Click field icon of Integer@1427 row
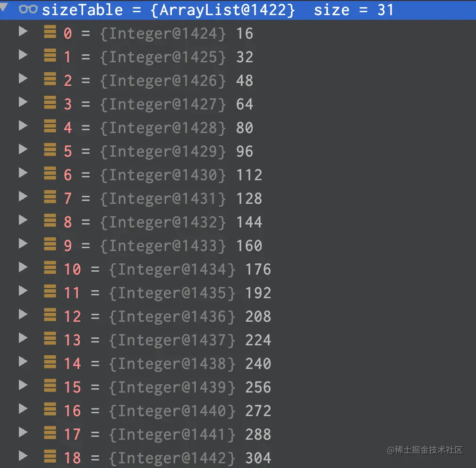 coord(50,102)
